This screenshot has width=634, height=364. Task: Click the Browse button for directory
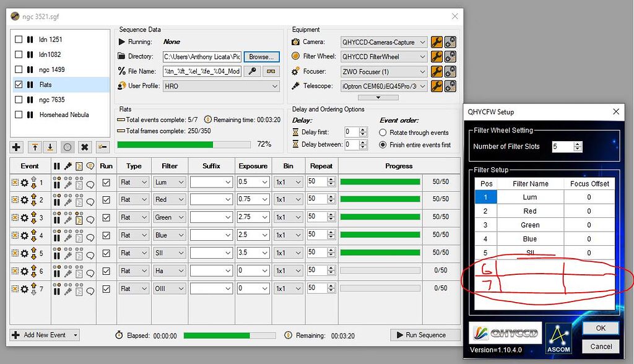tap(261, 56)
